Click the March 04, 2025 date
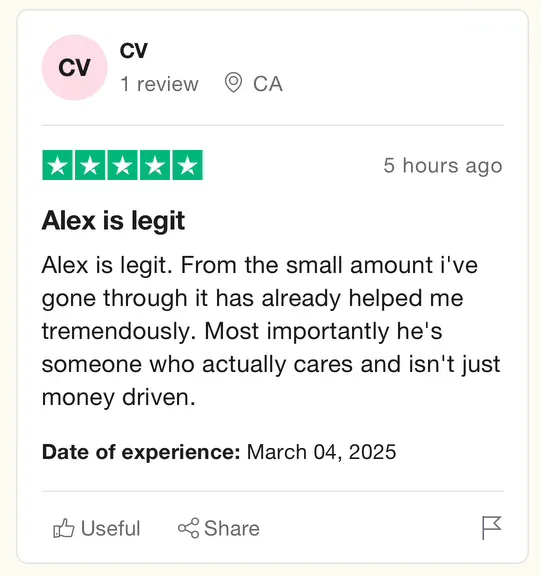The width and height of the screenshot is (541, 576). point(321,452)
